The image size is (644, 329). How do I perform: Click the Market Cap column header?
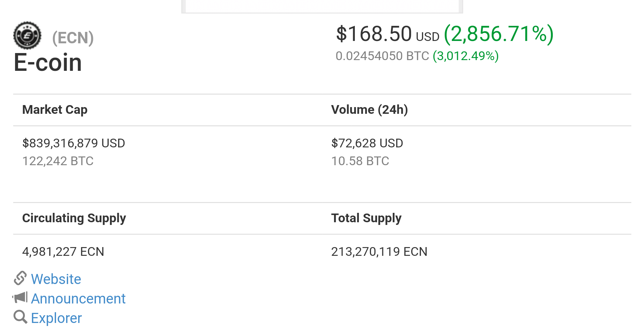55,110
